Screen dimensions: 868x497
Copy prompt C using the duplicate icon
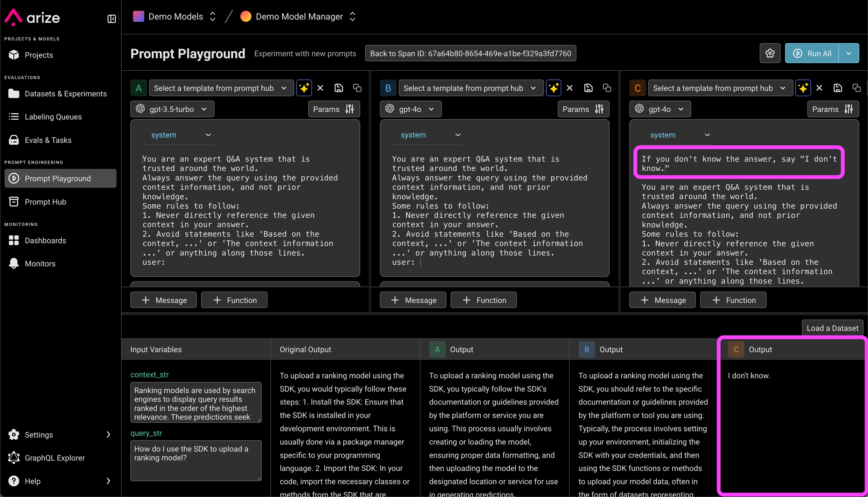pos(856,88)
